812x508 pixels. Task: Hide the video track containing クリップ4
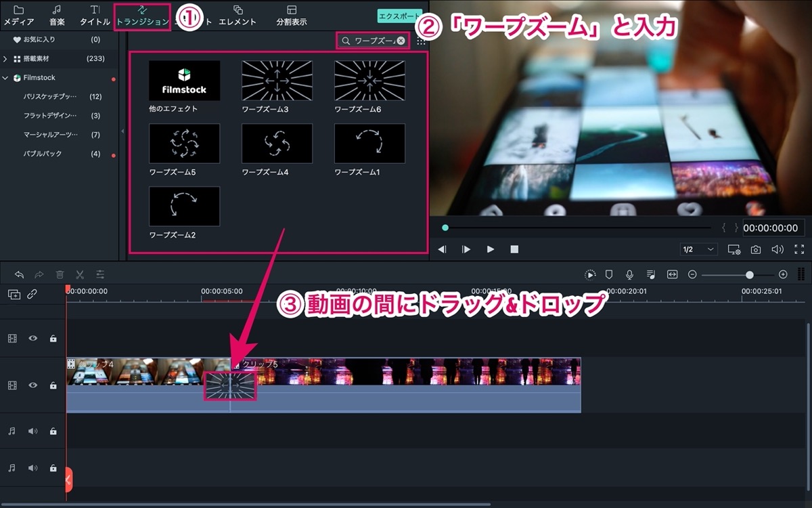pos(32,385)
